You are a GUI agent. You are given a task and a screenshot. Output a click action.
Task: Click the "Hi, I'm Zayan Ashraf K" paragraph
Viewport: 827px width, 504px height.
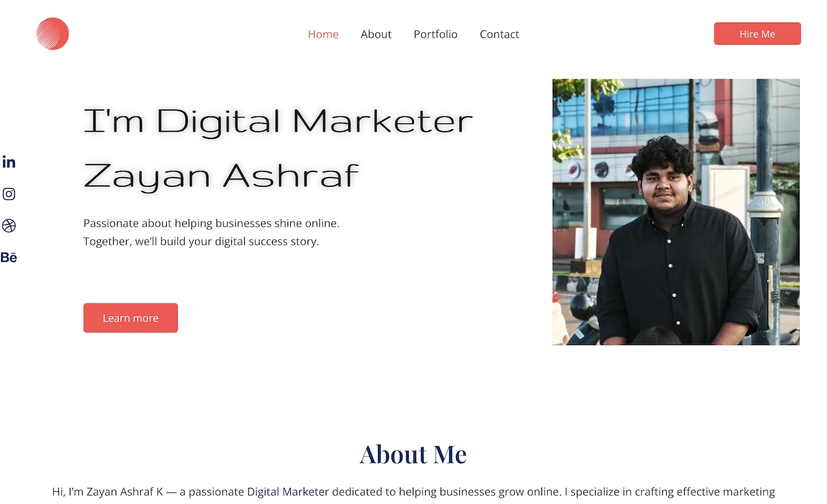click(x=413, y=492)
